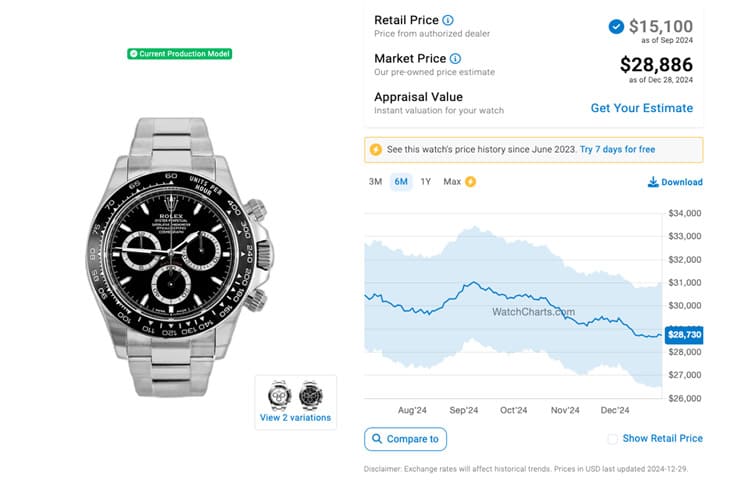Click the white-dial variation thumbnail
Viewport: 730px width, 482px height.
pyautogui.click(x=281, y=395)
